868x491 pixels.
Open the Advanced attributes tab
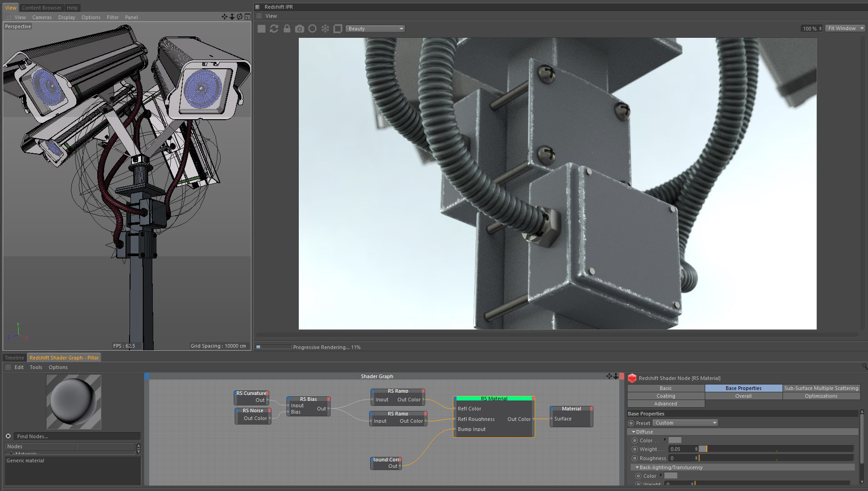click(x=666, y=404)
